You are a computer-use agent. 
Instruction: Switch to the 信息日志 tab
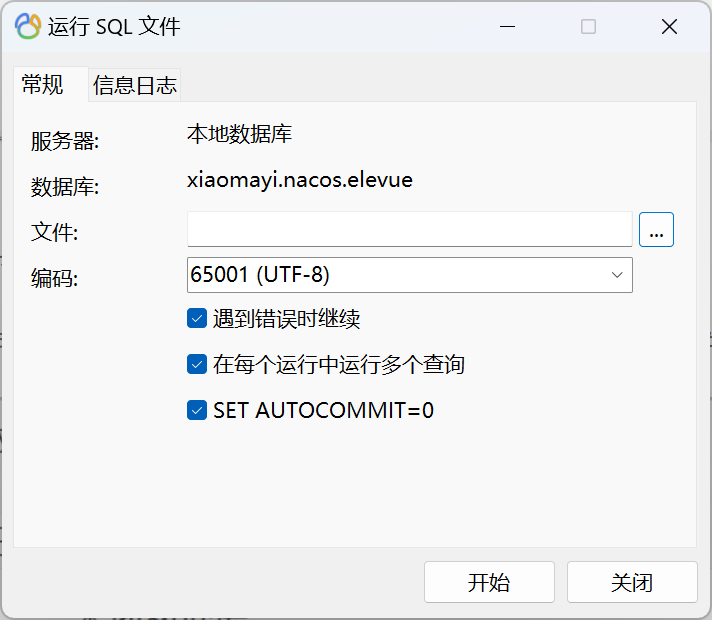point(134,85)
